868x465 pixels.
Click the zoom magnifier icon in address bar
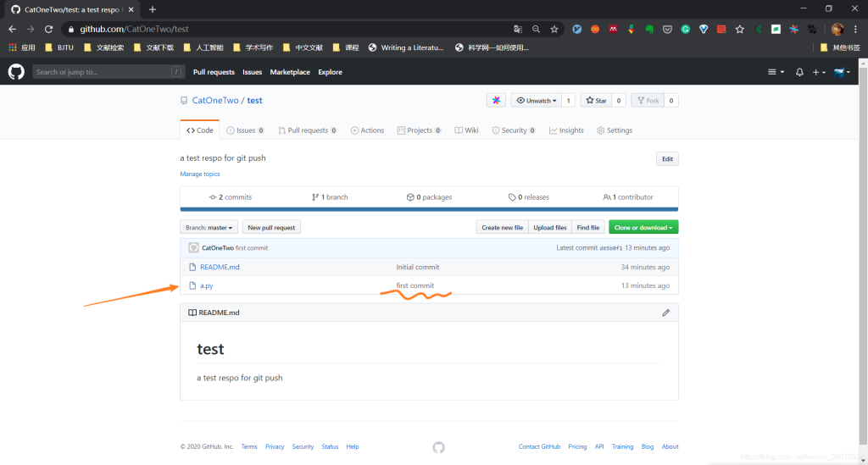click(x=536, y=30)
